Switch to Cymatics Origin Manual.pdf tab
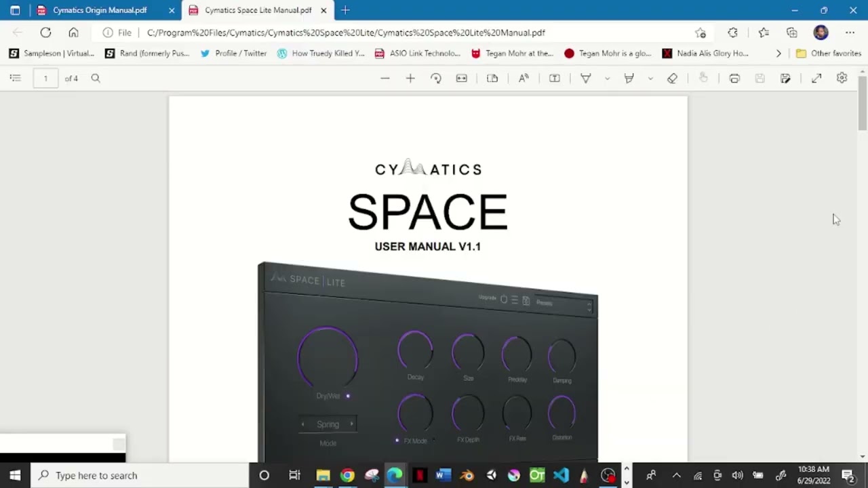The height and width of the screenshot is (488, 868). click(x=100, y=10)
